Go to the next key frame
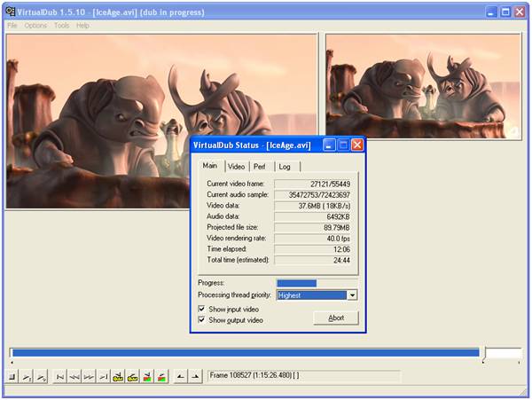 [132, 377]
